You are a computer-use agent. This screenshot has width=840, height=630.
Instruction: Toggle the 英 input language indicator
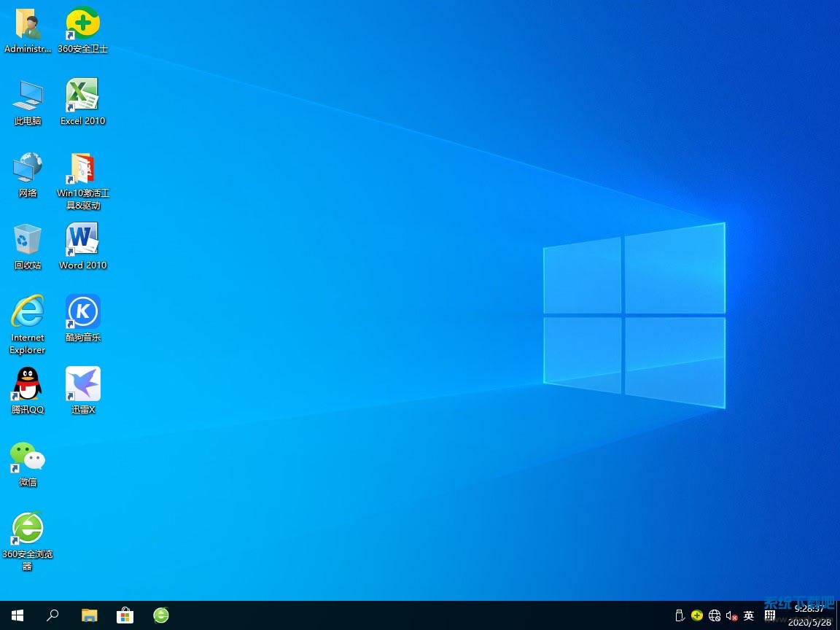click(x=749, y=616)
